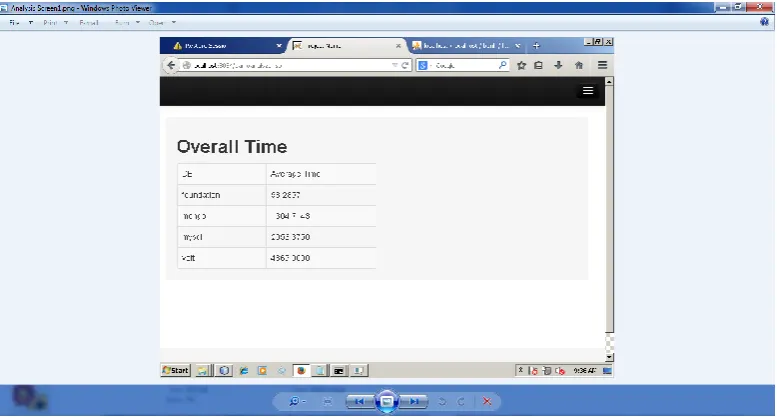Viewport: 777px width, 418px height.
Task: Select the Average Time column header
Action: tap(295, 174)
